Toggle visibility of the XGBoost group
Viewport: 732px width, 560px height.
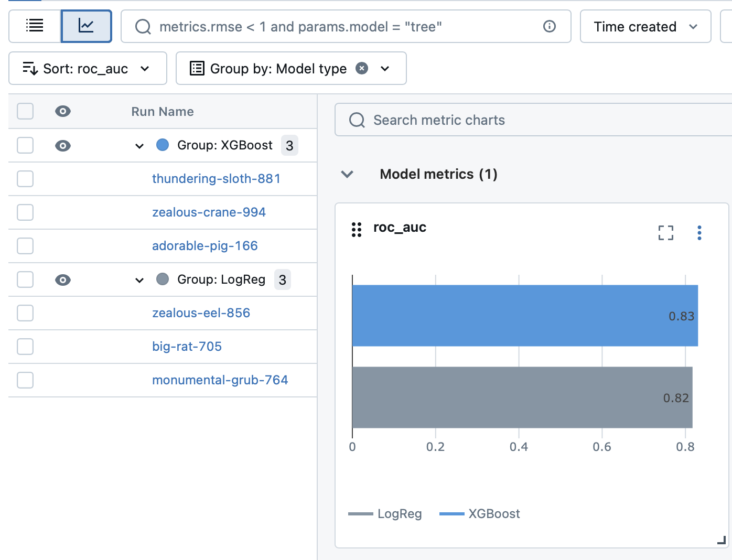pyautogui.click(x=63, y=146)
